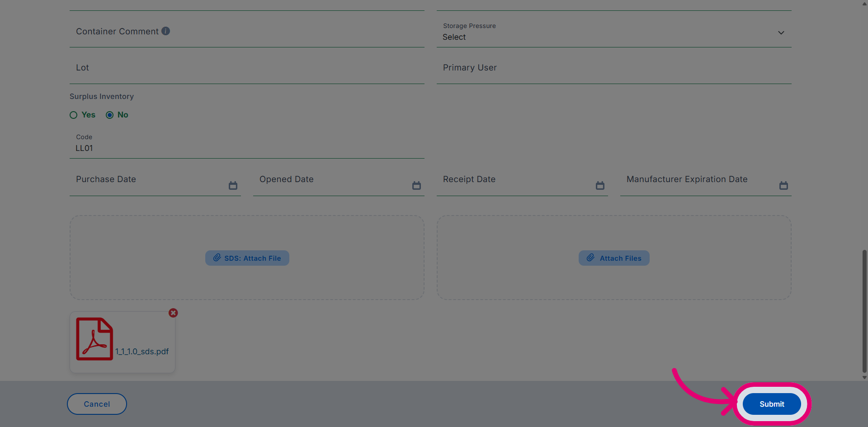Image resolution: width=868 pixels, height=427 pixels.
Task: Click the page vertical scrollbar thumb
Action: (864, 311)
